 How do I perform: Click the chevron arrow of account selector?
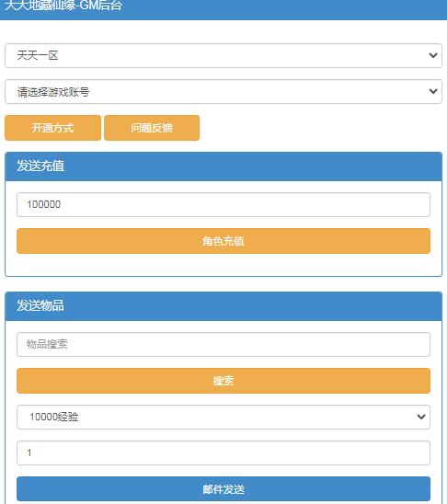point(433,91)
